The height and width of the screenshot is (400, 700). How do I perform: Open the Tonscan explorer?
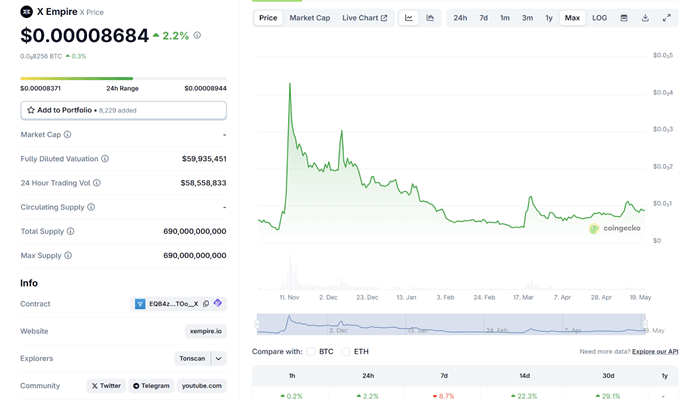click(x=192, y=358)
